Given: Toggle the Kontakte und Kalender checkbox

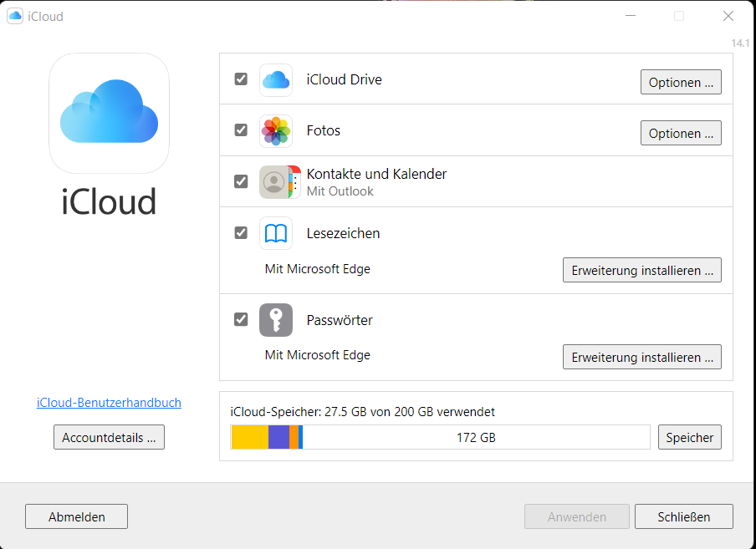Looking at the screenshot, I should (241, 181).
